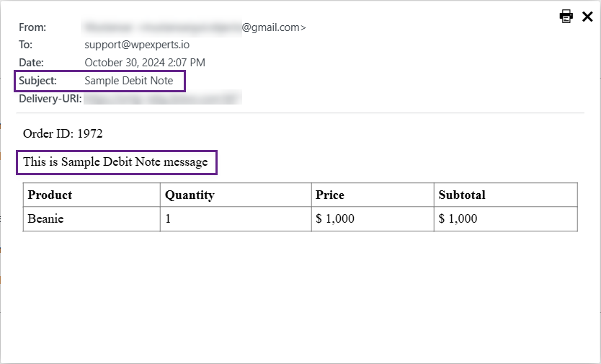Close the email preview dialog
The height and width of the screenshot is (364, 601).
click(587, 17)
